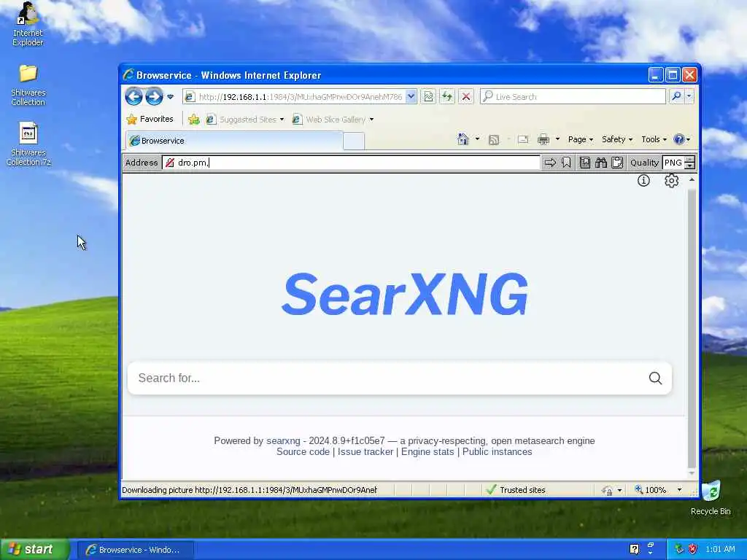Screen dimensions: 747x560
Task: Open the Issue tracker link
Action: click(x=365, y=452)
